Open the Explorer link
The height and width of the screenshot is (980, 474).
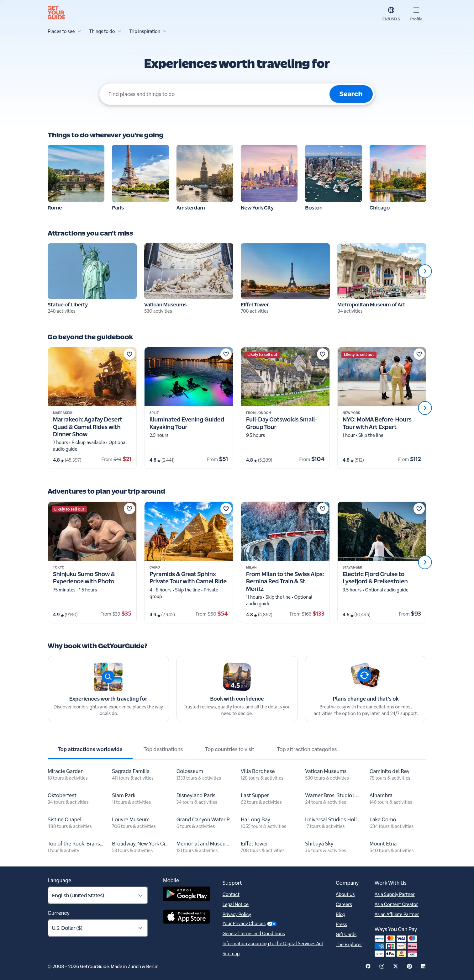tap(349, 944)
